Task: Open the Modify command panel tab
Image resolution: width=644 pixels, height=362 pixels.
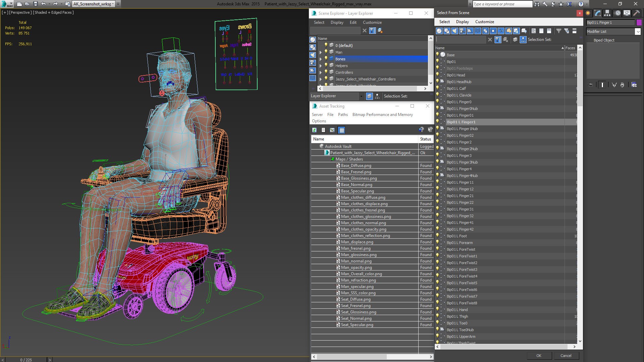Action: pos(598,13)
